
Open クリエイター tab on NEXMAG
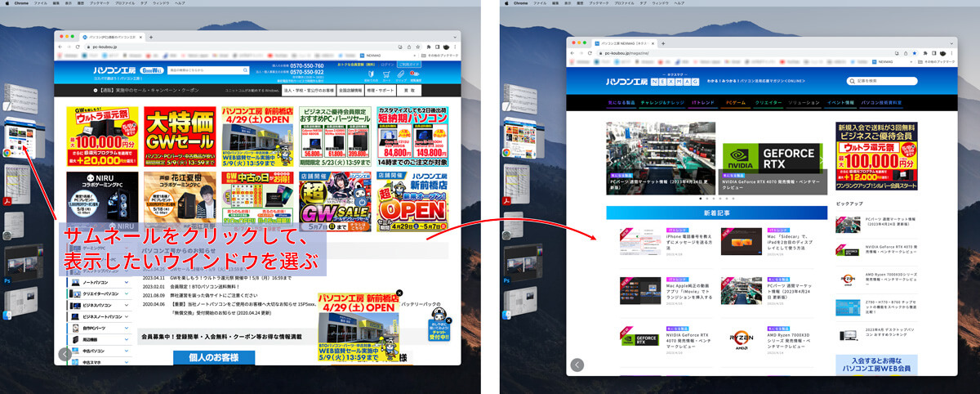[768, 104]
